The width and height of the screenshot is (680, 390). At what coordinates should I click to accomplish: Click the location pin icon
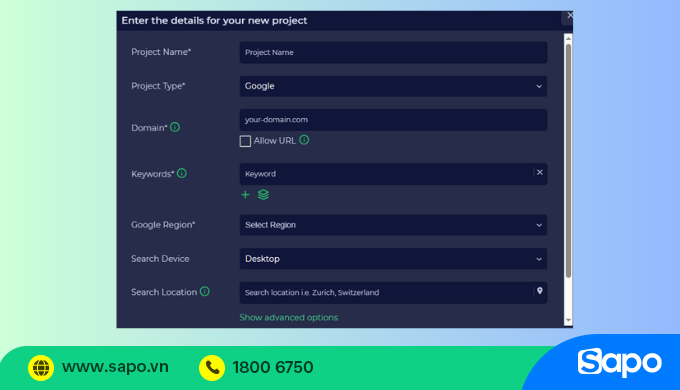pyautogui.click(x=539, y=291)
